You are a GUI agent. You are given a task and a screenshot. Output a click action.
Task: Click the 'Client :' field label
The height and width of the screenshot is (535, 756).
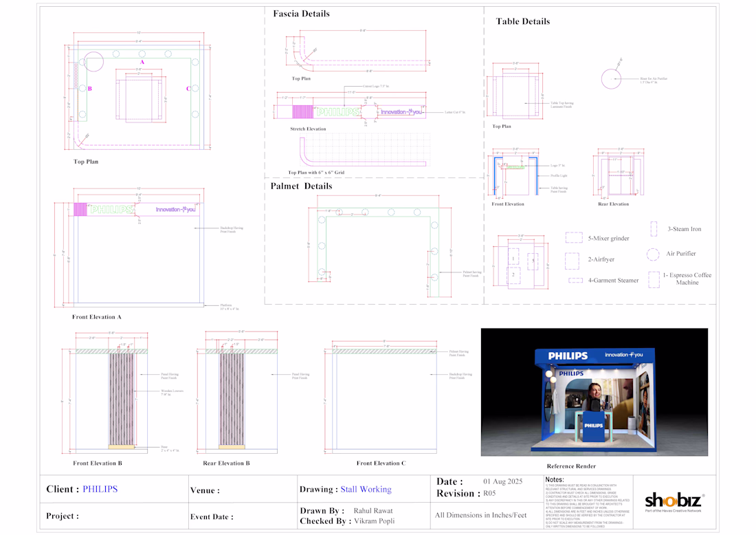pos(63,489)
